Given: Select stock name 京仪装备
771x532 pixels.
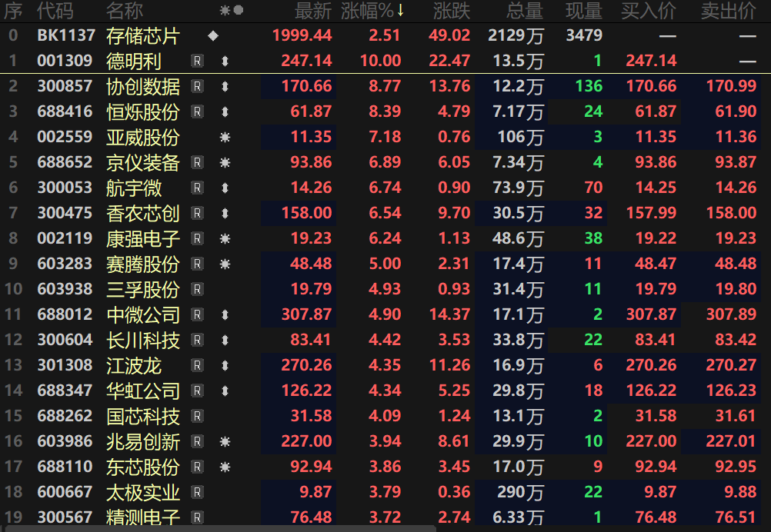Looking at the screenshot, I should (x=143, y=163).
